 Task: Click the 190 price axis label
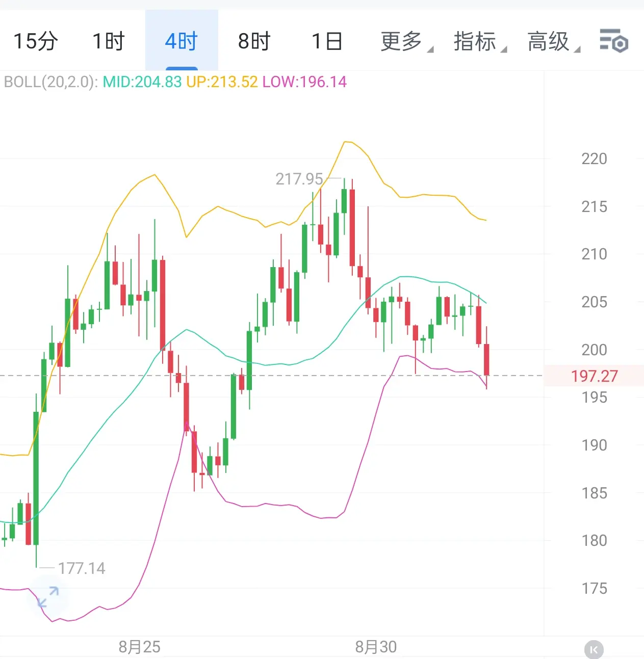tap(594, 445)
